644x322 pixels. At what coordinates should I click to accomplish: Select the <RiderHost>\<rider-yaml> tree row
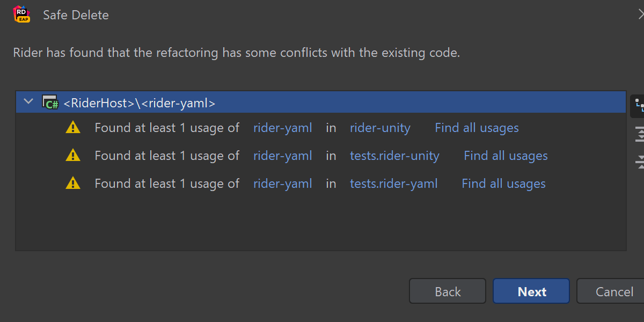140,103
